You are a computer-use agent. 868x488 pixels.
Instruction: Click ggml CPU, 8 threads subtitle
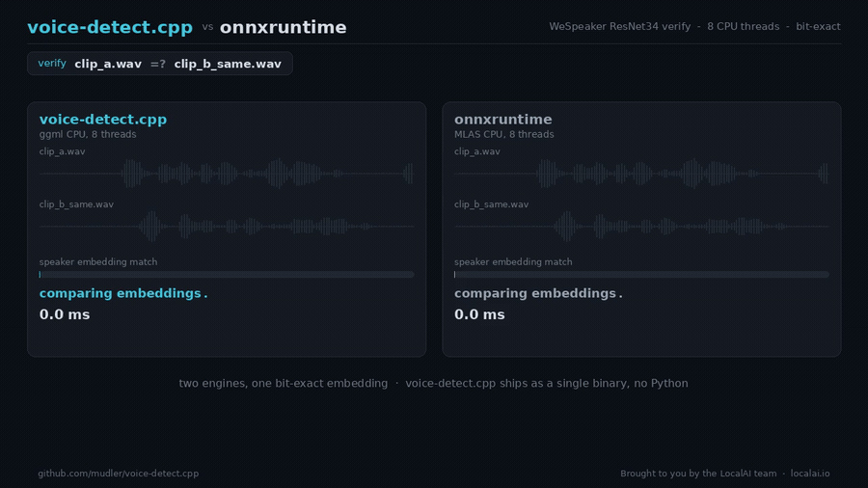[88, 134]
